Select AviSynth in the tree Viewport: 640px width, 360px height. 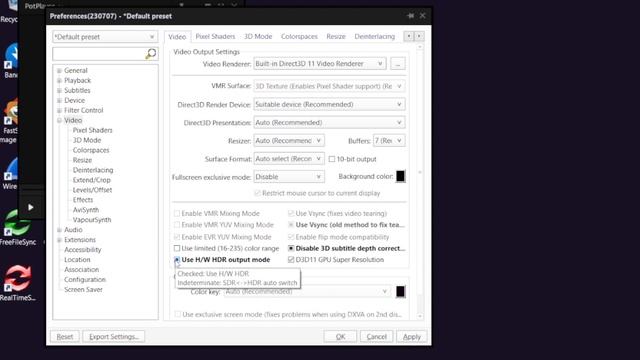86,210
